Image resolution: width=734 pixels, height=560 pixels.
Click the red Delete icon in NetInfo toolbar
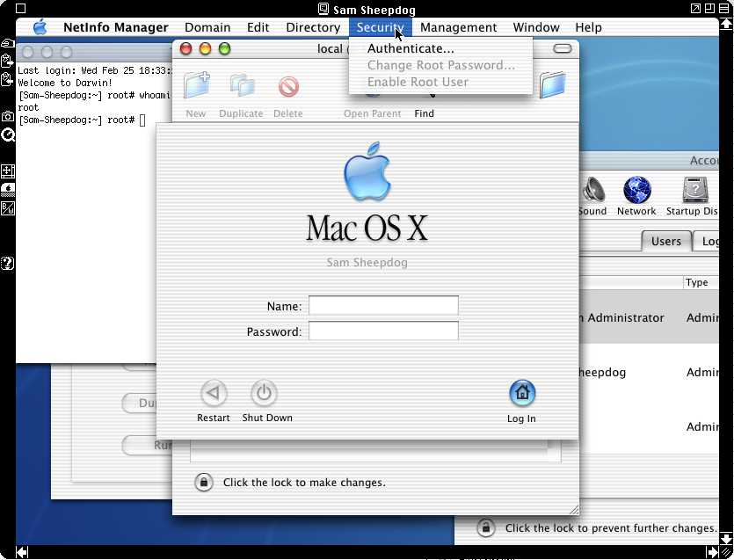(288, 87)
